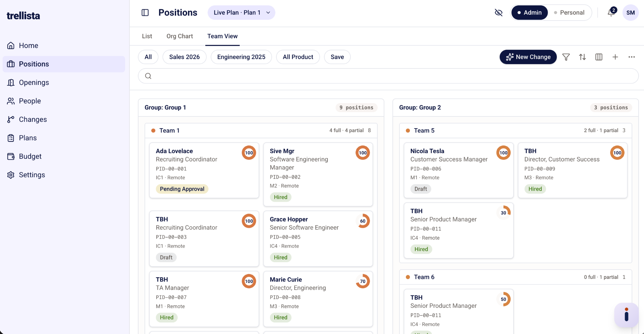Click Director, Customer Success title
644x334 pixels.
click(562, 159)
